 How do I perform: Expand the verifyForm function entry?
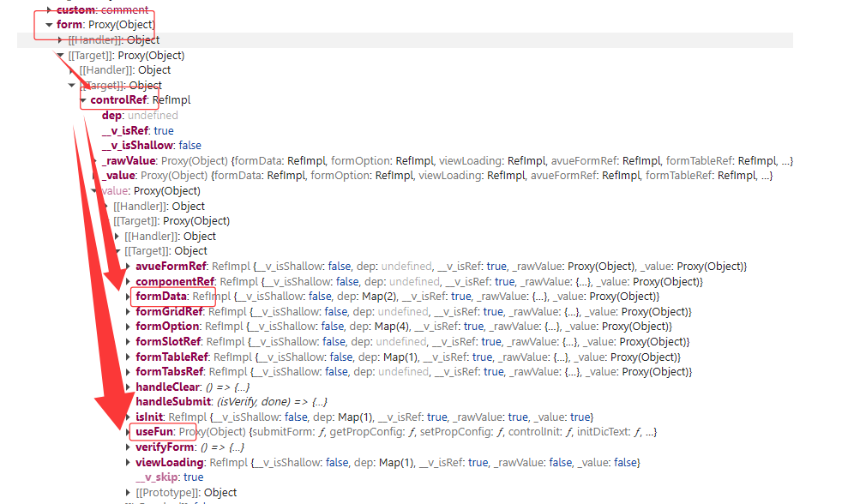tap(128, 447)
